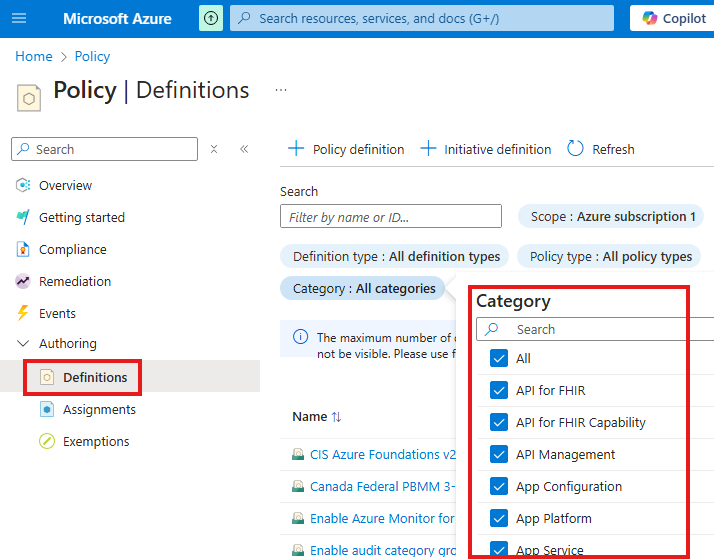
Task: Click the upgrade arrow icon beside Microsoft Azure
Action: coord(211,18)
